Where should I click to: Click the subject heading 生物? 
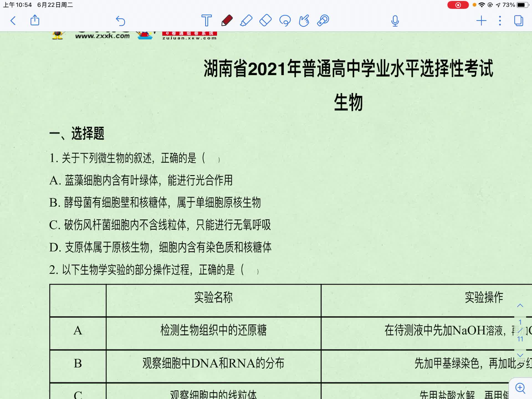click(348, 102)
